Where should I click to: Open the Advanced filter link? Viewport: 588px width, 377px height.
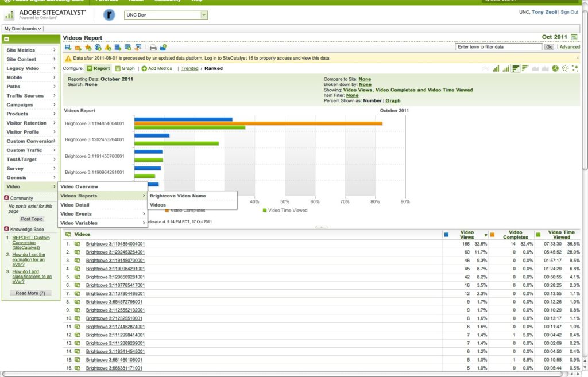(570, 47)
